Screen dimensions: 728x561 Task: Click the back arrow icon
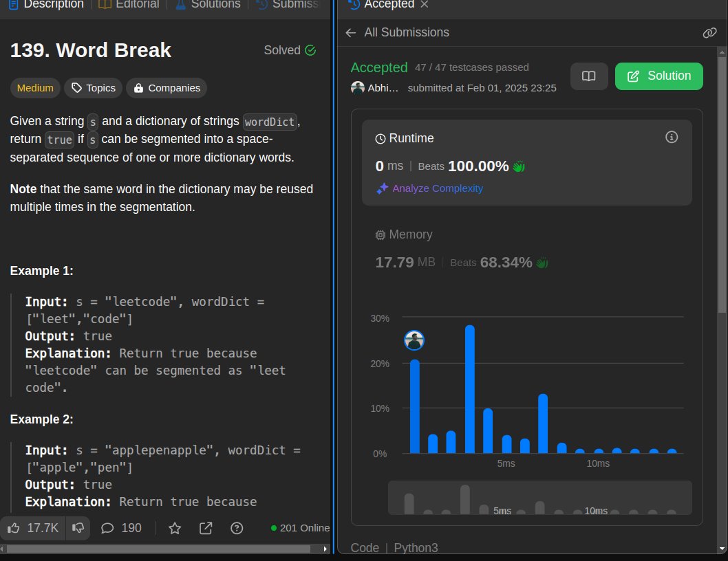tap(351, 32)
